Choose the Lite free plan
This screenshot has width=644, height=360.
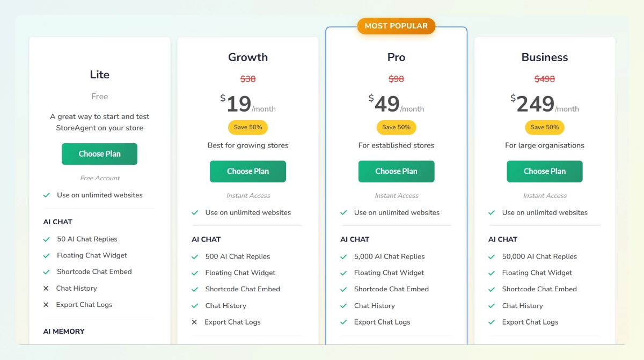point(99,154)
